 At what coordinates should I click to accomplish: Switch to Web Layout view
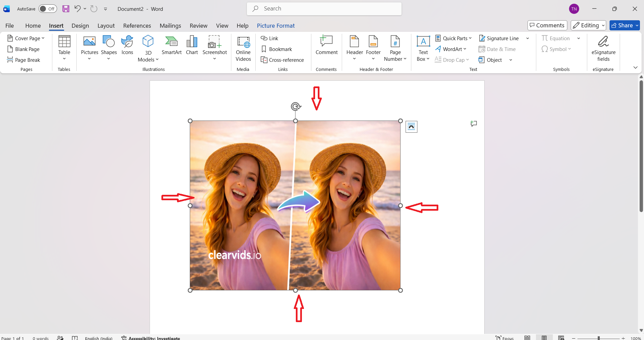coord(561,338)
